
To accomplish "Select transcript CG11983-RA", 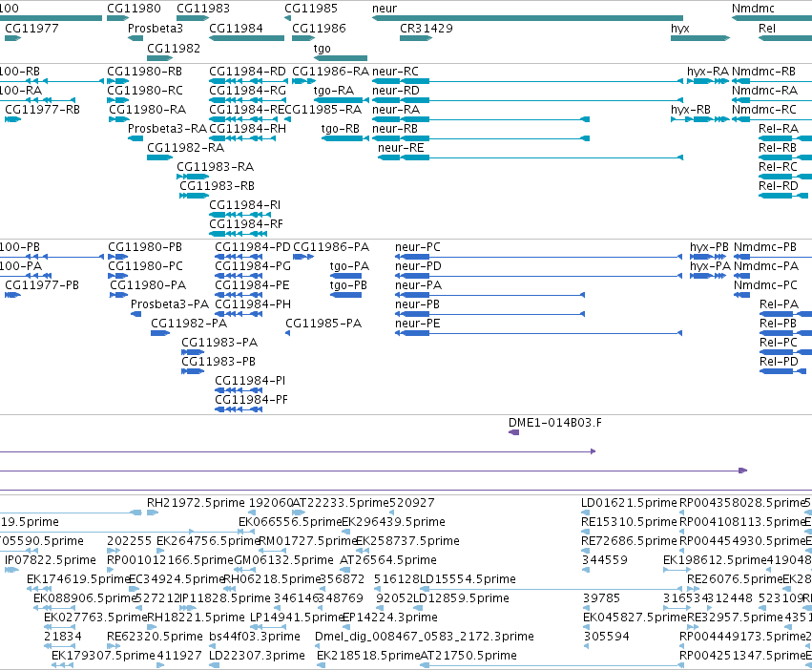I will click(x=216, y=167).
